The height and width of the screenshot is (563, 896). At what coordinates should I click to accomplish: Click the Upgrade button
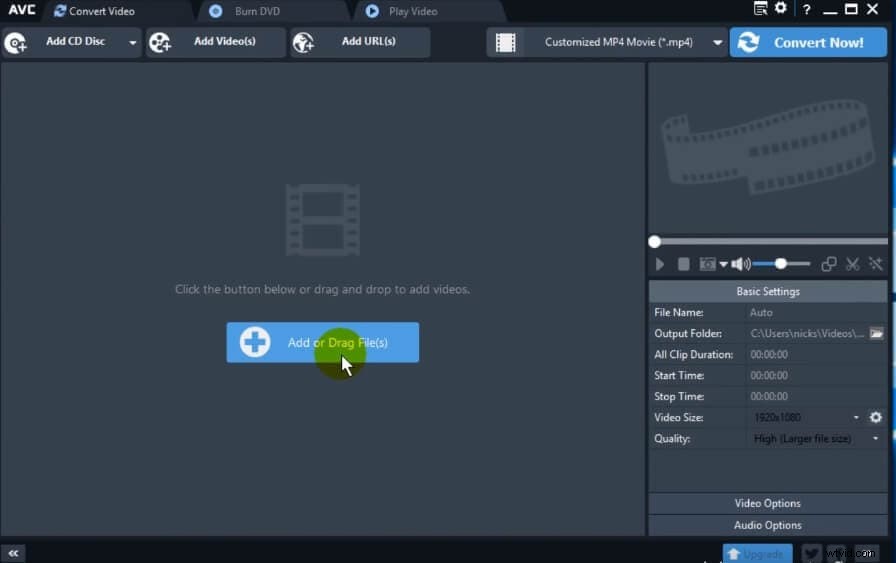[757, 553]
